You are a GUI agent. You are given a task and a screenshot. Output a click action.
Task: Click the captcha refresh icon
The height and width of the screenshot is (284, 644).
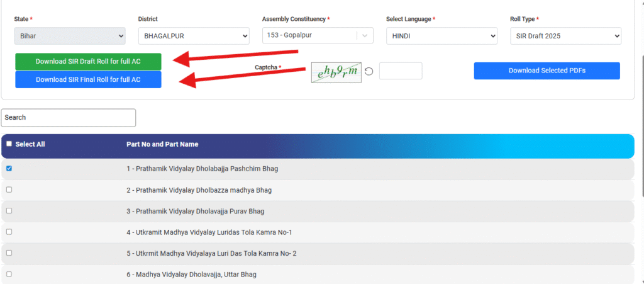pyautogui.click(x=369, y=71)
